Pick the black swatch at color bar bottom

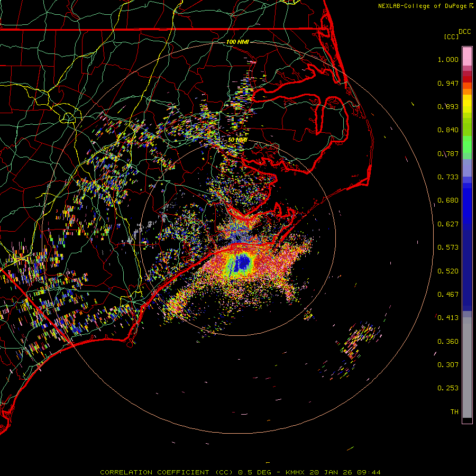tap(467, 420)
